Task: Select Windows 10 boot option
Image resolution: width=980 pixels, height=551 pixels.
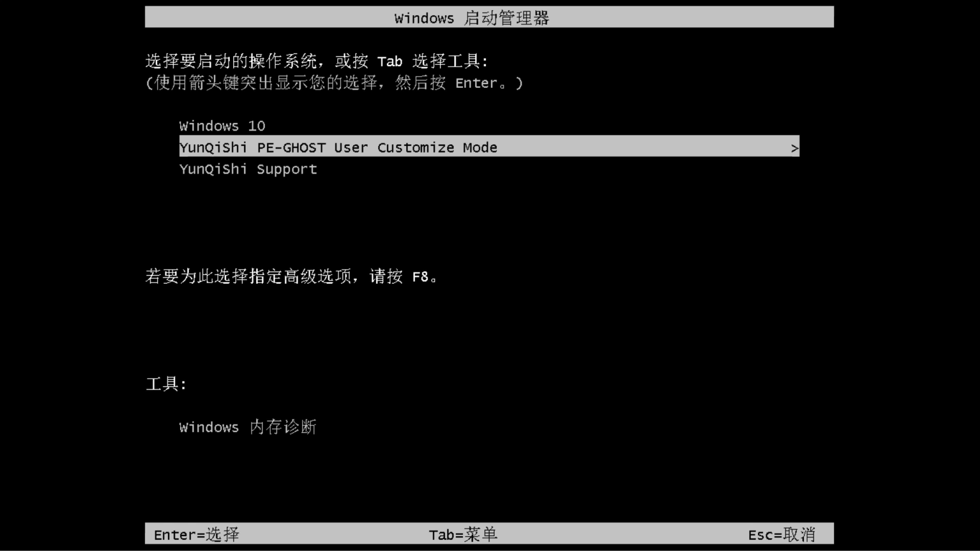Action: (222, 126)
